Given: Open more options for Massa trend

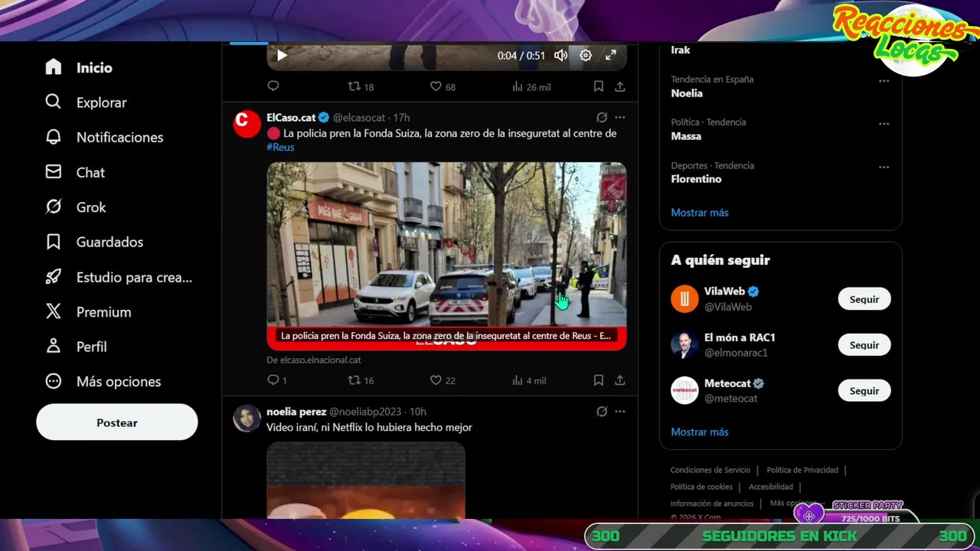Looking at the screenshot, I should (x=884, y=123).
